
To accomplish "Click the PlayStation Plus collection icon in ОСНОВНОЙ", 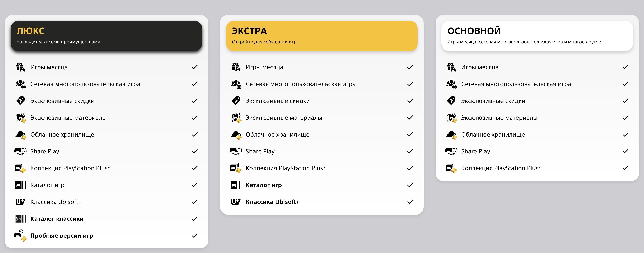I will [451, 168].
